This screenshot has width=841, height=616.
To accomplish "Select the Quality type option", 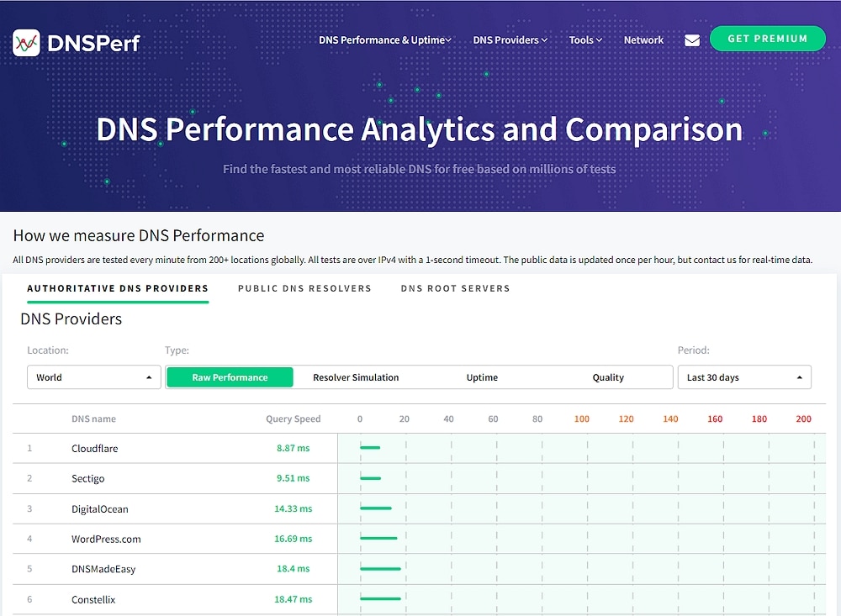I will point(608,377).
